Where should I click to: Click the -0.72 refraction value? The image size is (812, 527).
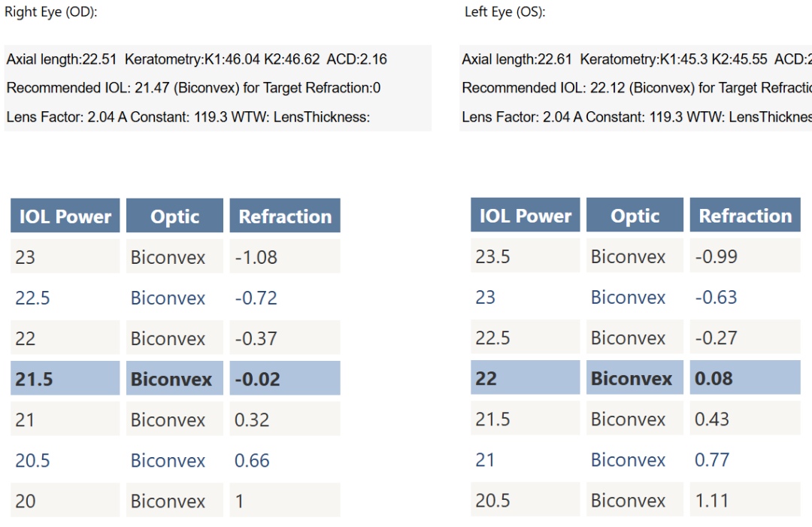pos(256,298)
